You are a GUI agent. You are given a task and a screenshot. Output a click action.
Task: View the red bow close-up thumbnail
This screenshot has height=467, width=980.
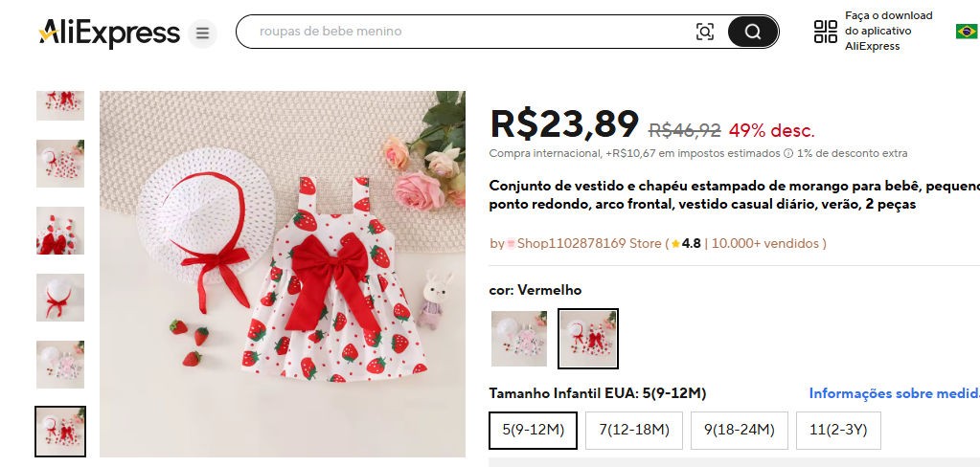click(x=60, y=231)
